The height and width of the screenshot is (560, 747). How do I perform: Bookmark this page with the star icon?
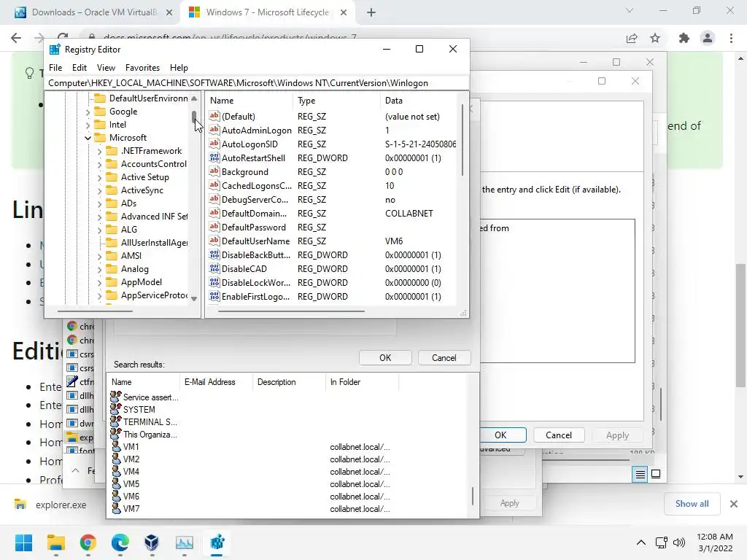(x=655, y=38)
